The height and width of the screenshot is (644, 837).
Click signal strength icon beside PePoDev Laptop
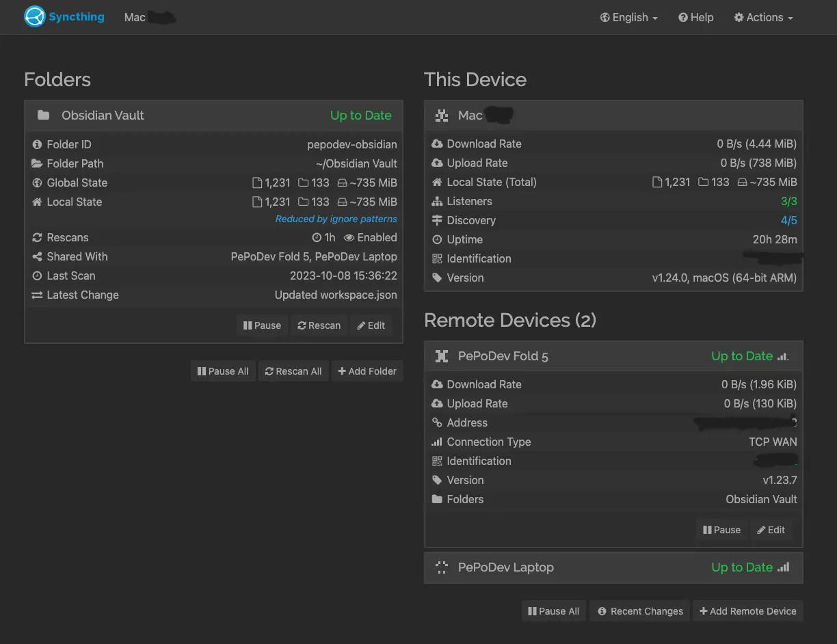click(x=784, y=567)
